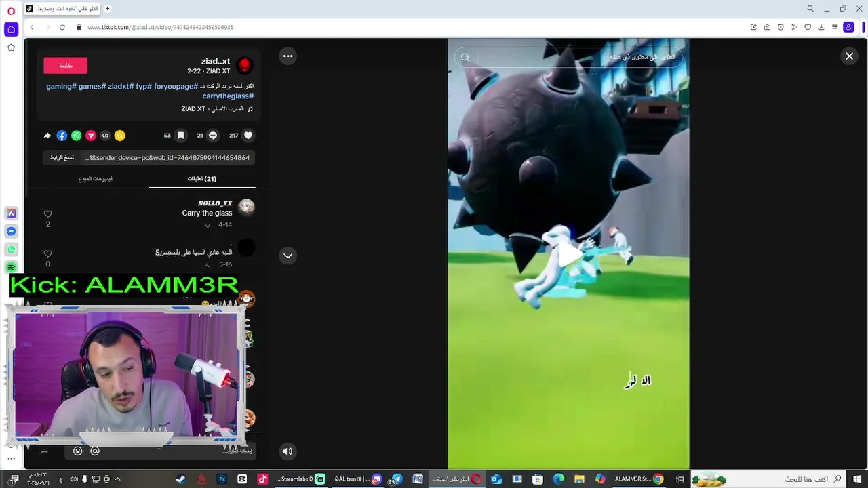Image resolution: width=868 pixels, height=488 pixels.
Task: Mute the video sound
Action: tap(288, 451)
